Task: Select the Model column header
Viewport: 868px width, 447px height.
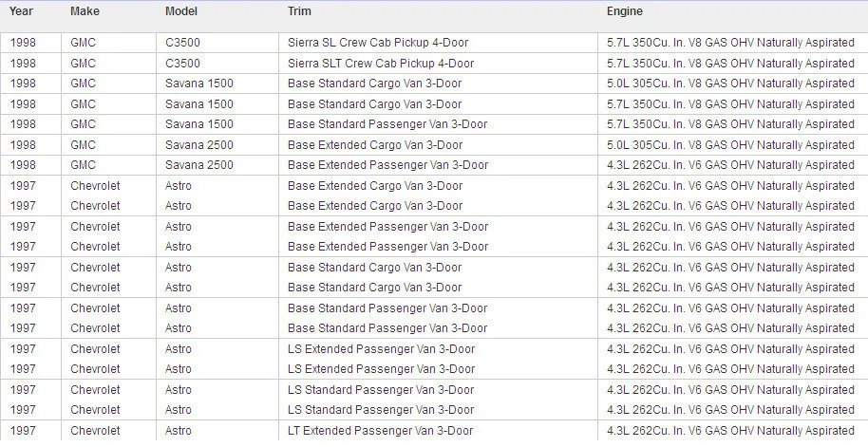Action: [181, 11]
